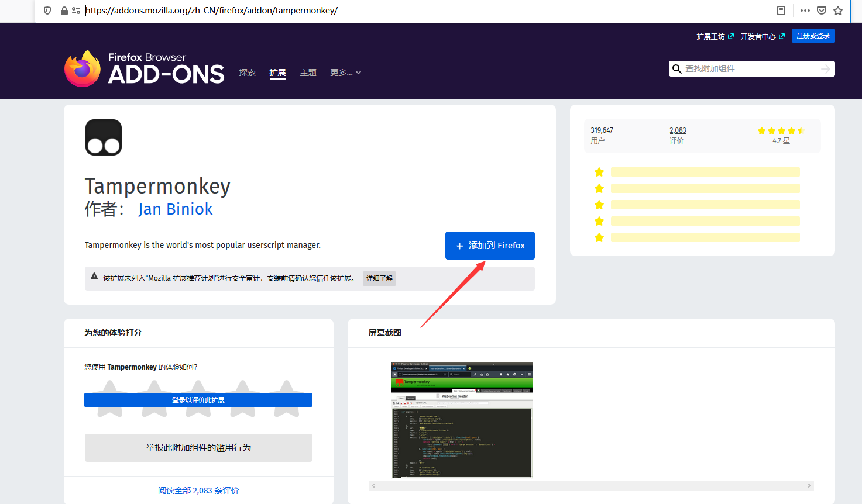The image size is (862, 504).
Task: Save page to Pocket icon
Action: click(x=822, y=11)
